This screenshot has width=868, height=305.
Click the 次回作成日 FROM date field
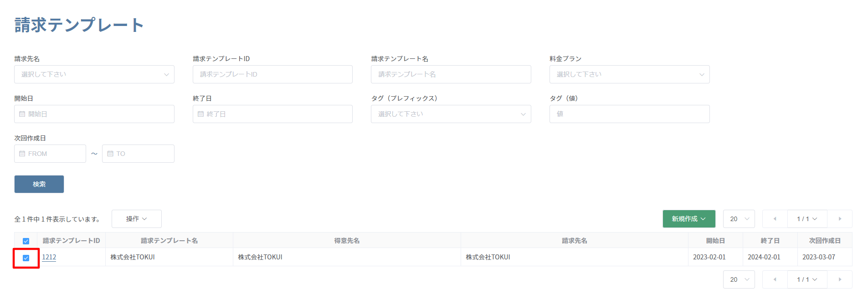50,154
